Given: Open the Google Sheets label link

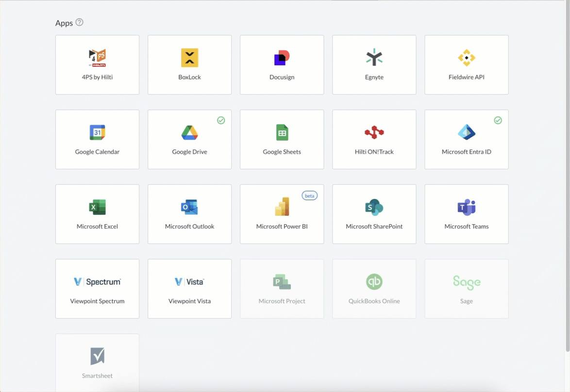Looking at the screenshot, I should click(282, 152).
